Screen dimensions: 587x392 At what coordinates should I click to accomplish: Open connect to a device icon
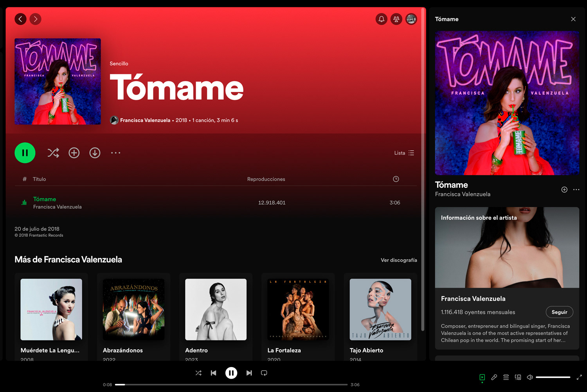coord(518,377)
